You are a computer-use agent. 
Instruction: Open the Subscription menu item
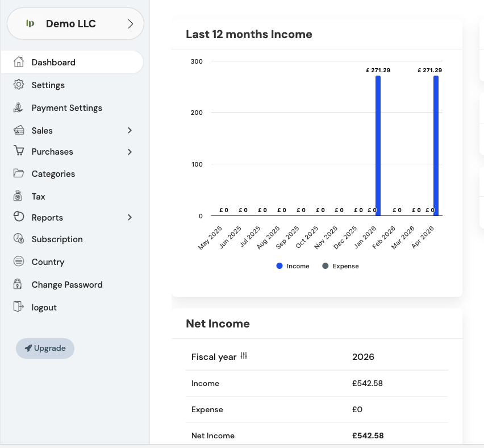pos(57,239)
